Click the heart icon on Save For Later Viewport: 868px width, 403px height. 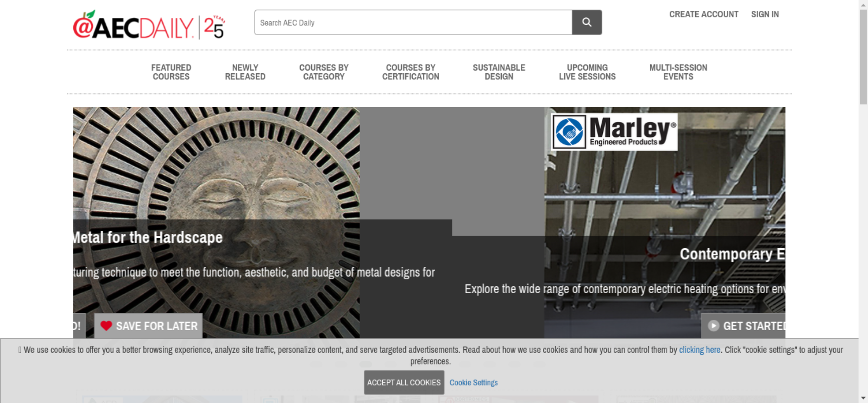[106, 326]
